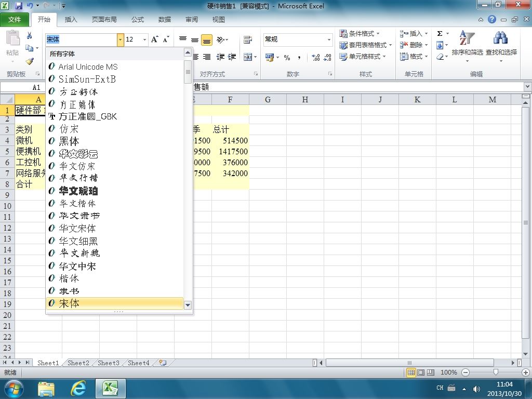
Task: Click the Save icon in quick access toolbar
Action: click(19, 6)
